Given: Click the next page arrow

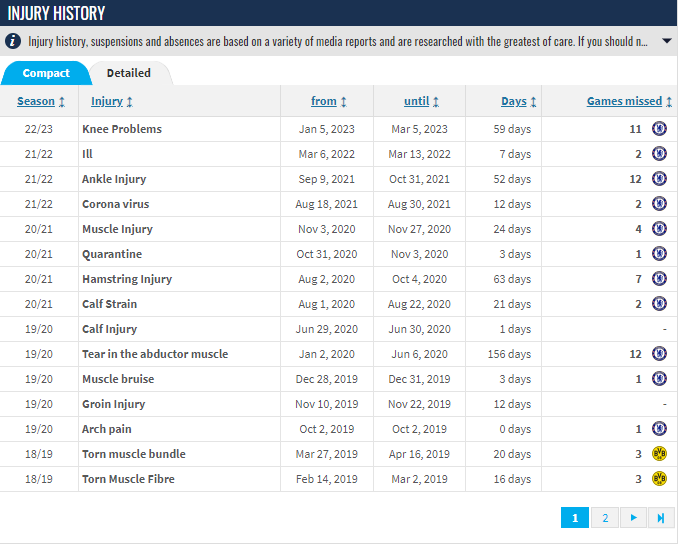Looking at the screenshot, I should tap(633, 518).
